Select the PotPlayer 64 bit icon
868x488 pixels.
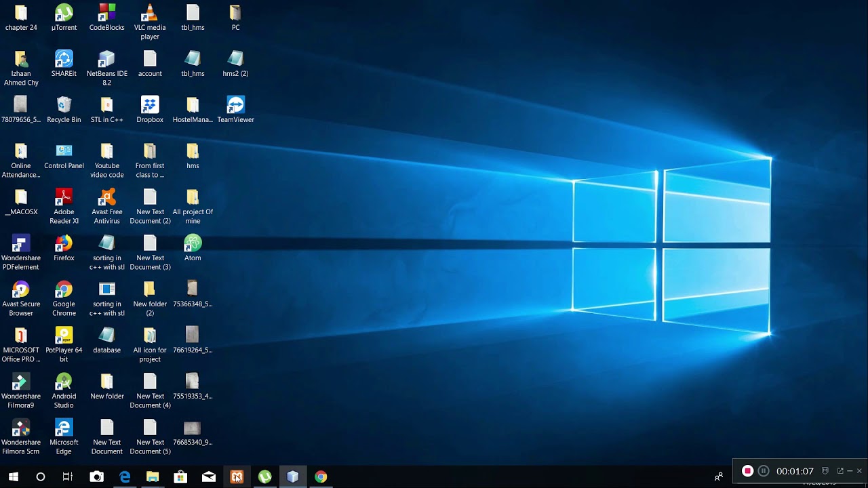pyautogui.click(x=64, y=344)
